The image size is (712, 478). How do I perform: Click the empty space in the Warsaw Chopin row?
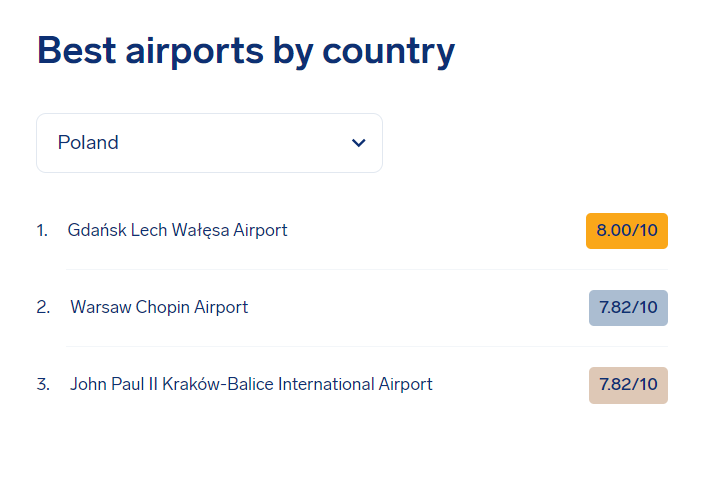[418, 308]
